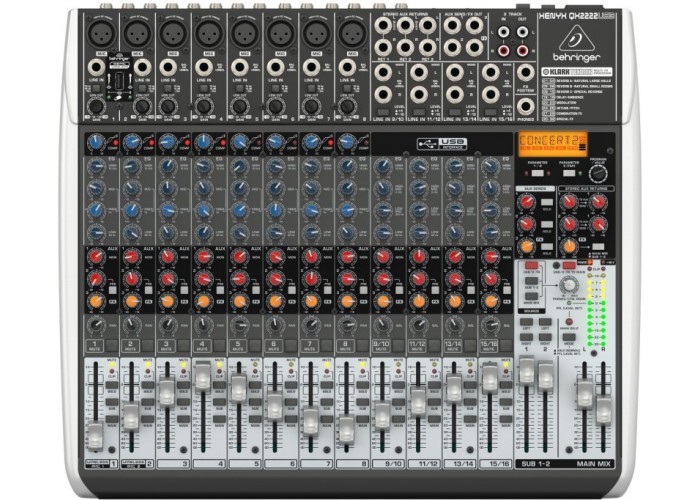Viewport: 700px width, 500px height.
Task: Adjust channel 5 PAN knob
Action: (x=240, y=325)
